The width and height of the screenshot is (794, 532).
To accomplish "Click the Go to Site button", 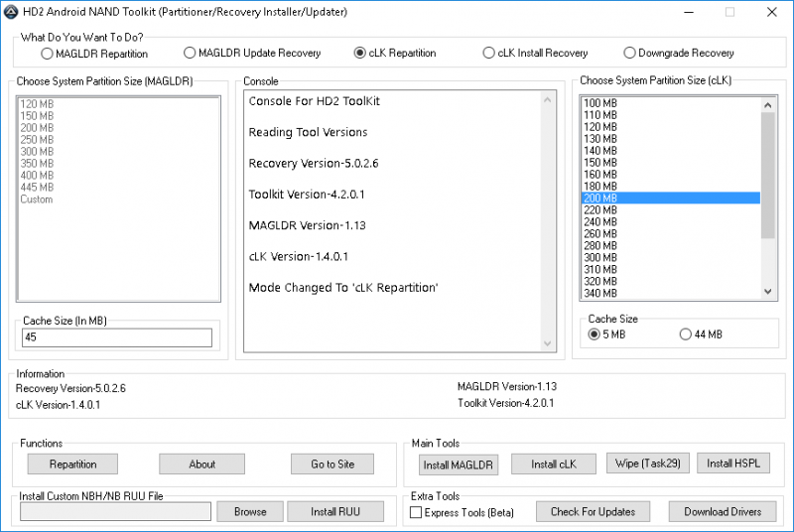I will 332,465.
